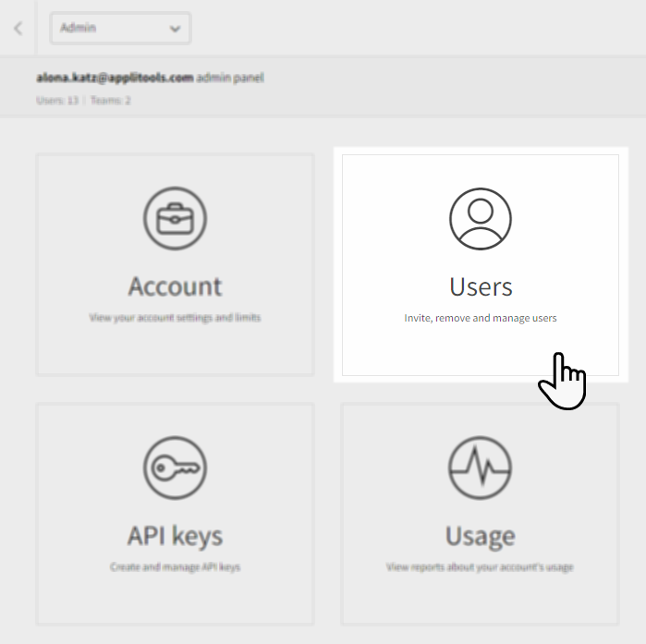Open the Account heading

point(175,286)
